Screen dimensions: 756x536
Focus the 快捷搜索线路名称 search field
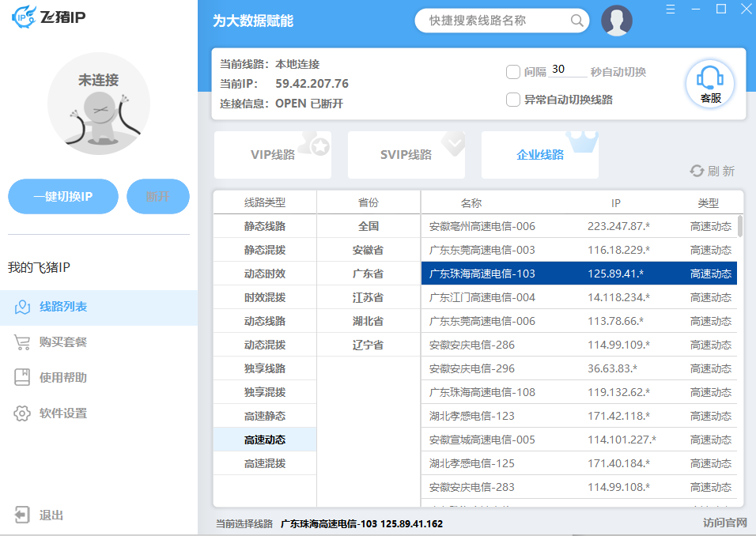[x=494, y=21]
